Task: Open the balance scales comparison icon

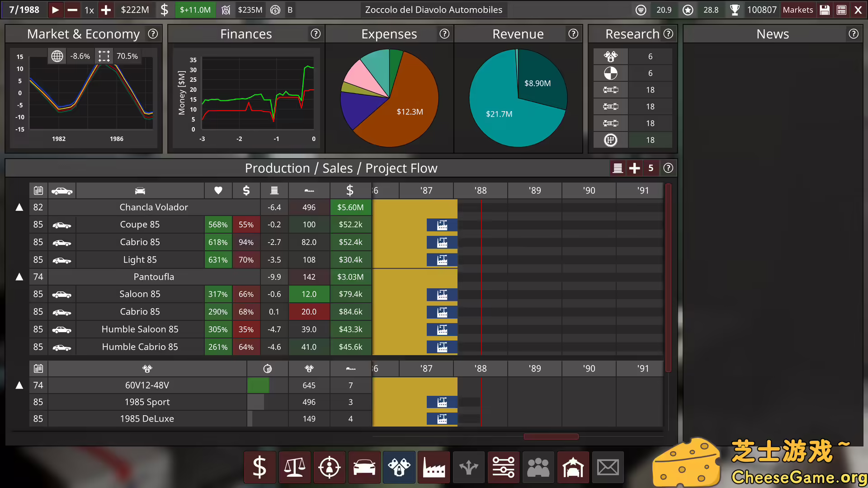Action: [294, 467]
